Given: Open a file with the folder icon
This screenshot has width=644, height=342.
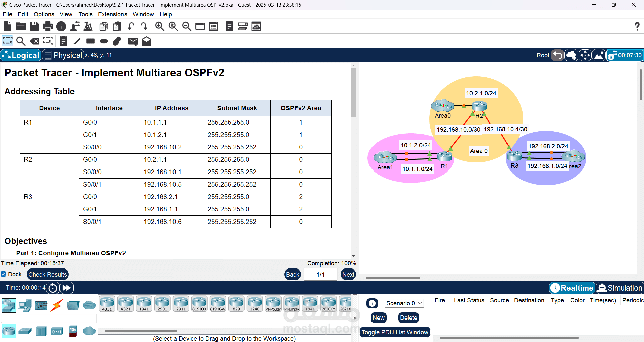Looking at the screenshot, I should (x=21, y=26).
